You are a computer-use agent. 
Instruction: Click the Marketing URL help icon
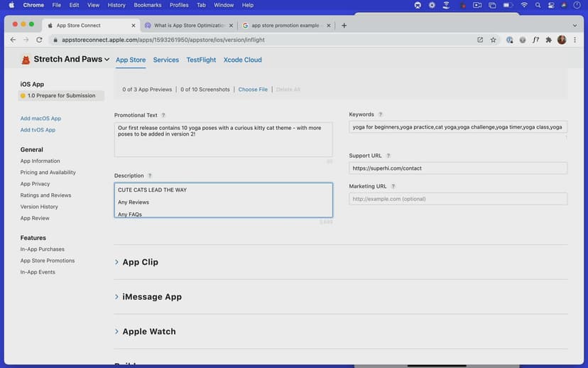click(x=393, y=186)
